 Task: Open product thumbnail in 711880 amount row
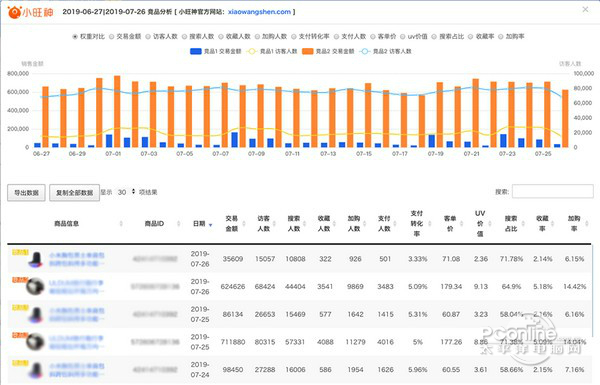[35, 342]
